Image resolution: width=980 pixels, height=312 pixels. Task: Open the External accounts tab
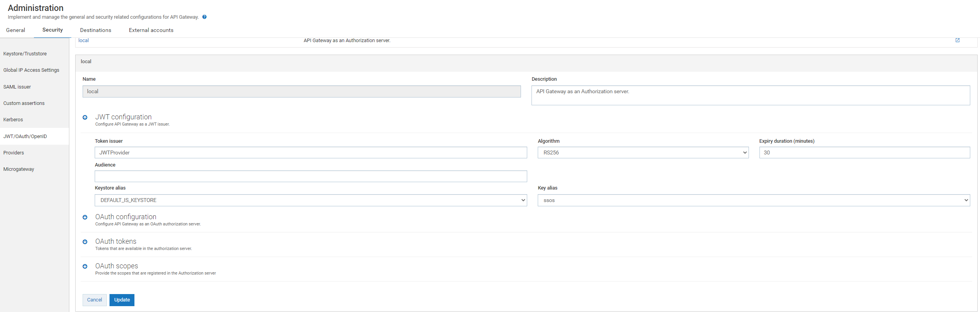tap(151, 30)
